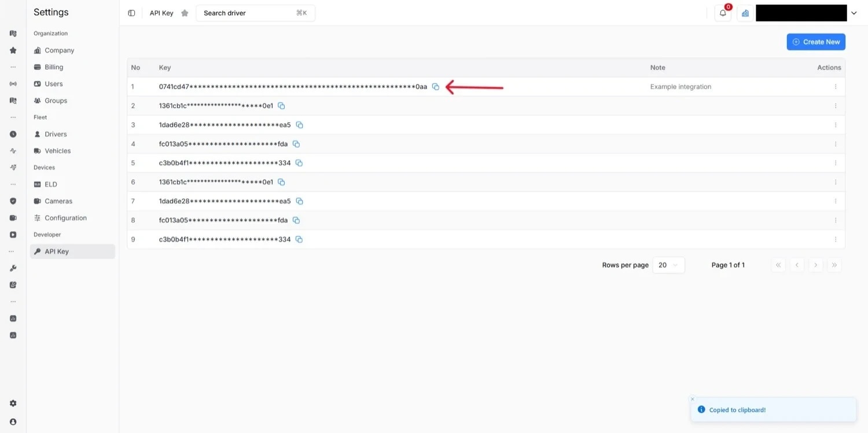Click the shield safety rail icon
Viewport: 868px width, 433px height.
(13, 201)
